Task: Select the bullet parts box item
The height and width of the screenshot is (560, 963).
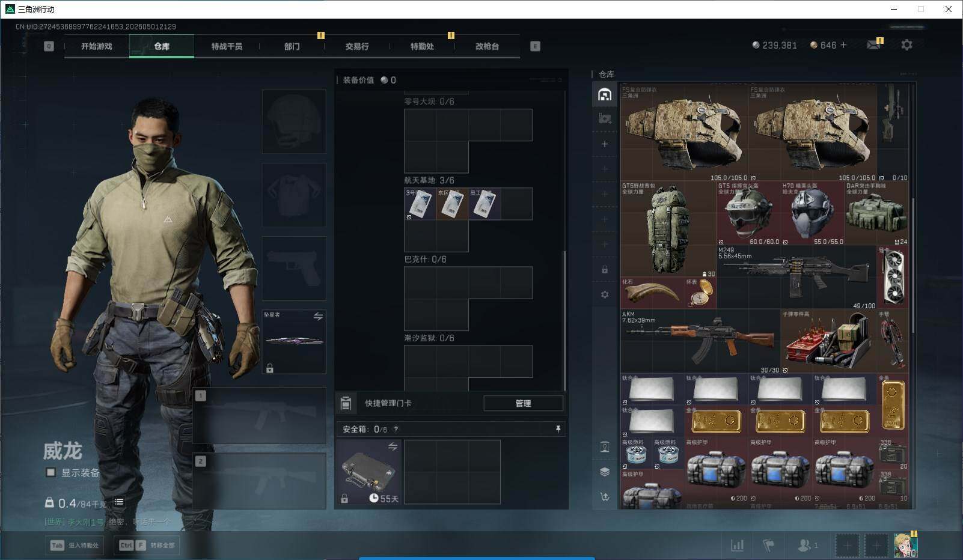Action: point(828,341)
